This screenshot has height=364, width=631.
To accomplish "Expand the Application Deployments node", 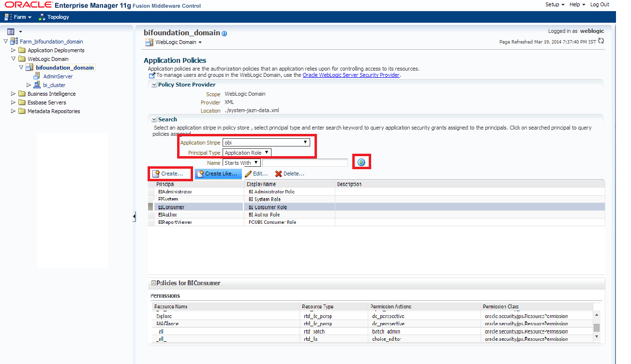I will tap(14, 50).
